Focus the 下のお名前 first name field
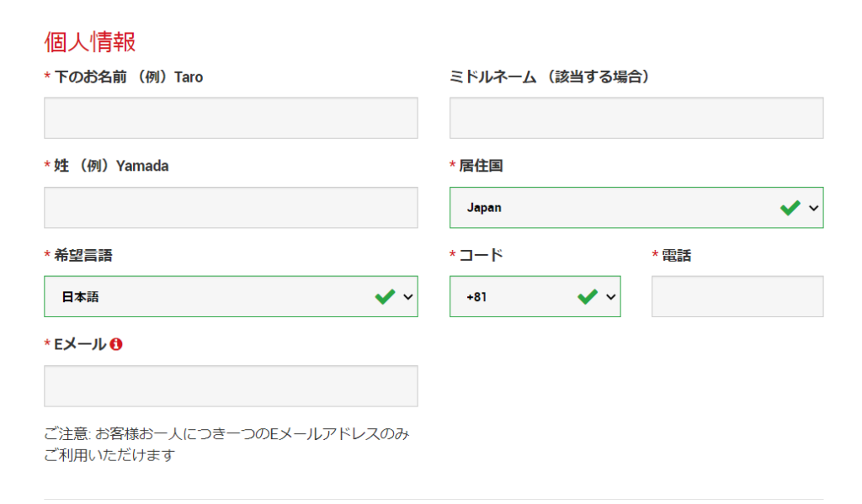Screen dimensions: 862x504 tap(231, 118)
